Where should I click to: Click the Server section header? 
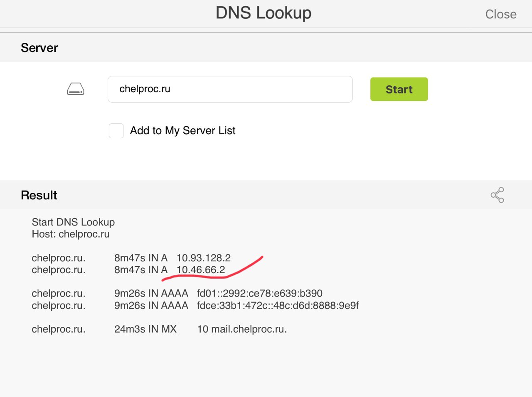(39, 48)
